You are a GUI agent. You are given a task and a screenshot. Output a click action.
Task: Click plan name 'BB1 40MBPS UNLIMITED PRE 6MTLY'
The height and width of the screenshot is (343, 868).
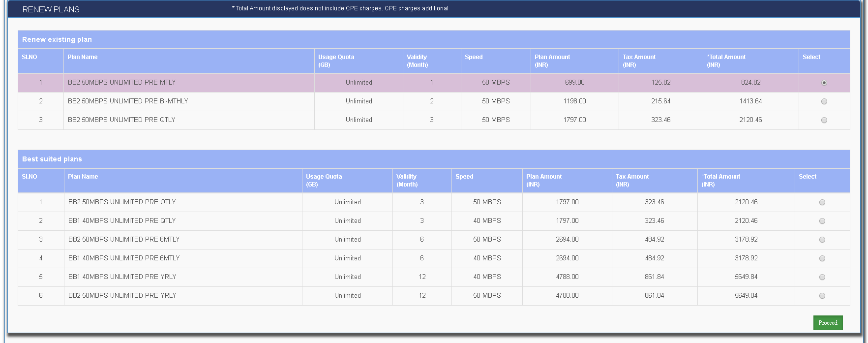click(124, 258)
